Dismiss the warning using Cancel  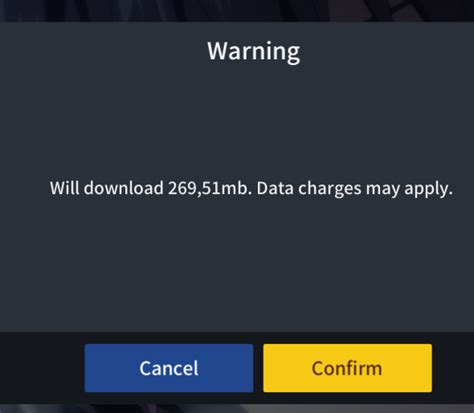[x=169, y=368]
